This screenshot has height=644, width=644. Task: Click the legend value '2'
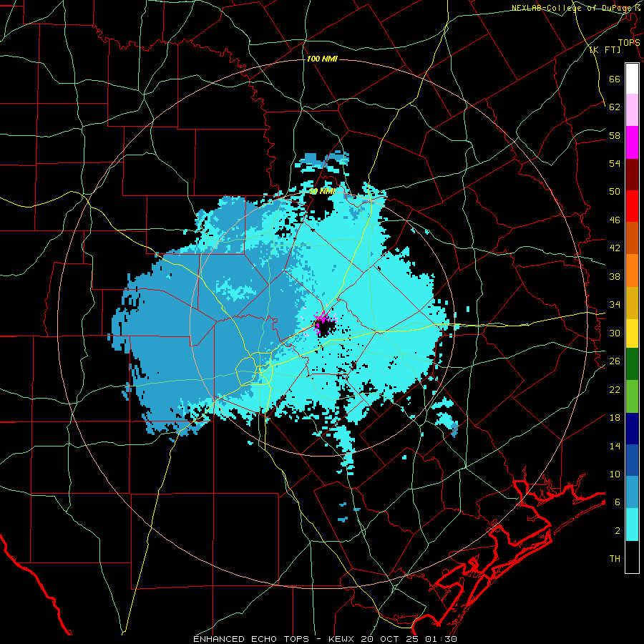[617, 531]
